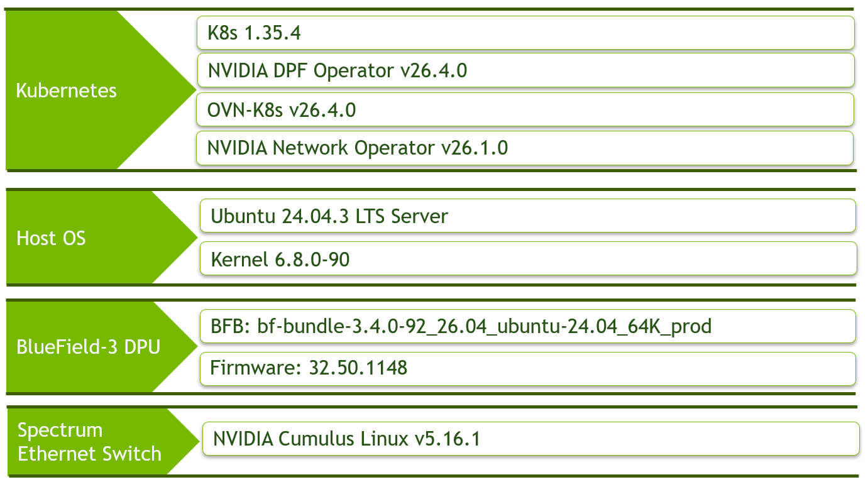
Task: Select the K8s 1.35.4 entry
Action: click(x=525, y=33)
